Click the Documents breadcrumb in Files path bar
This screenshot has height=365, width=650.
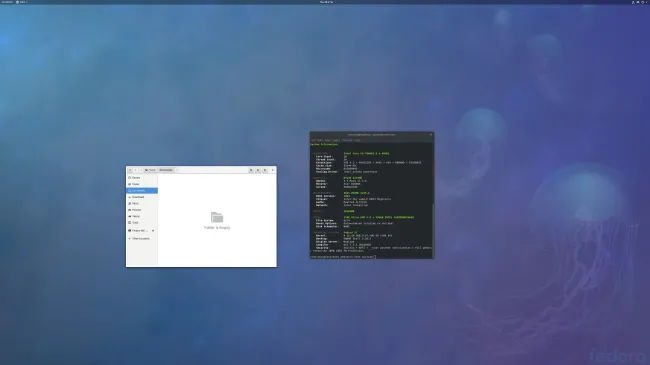click(x=166, y=170)
